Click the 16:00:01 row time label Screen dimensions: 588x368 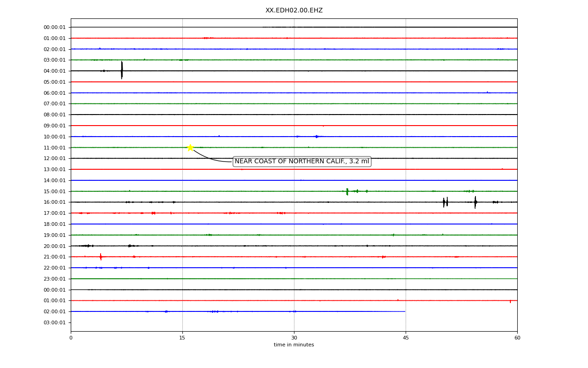(x=55, y=202)
